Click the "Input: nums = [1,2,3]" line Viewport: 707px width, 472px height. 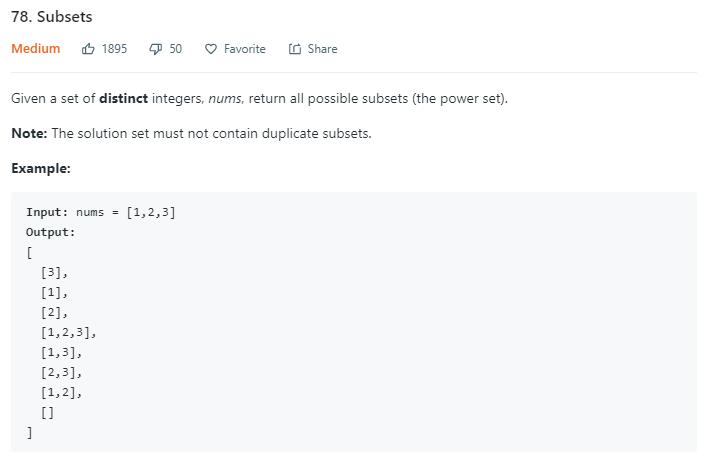pyautogui.click(x=101, y=212)
